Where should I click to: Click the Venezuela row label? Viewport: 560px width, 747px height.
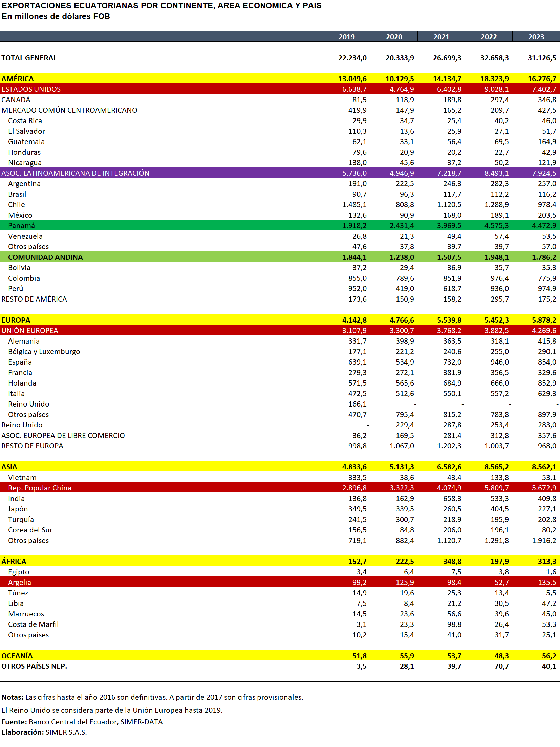point(25,236)
